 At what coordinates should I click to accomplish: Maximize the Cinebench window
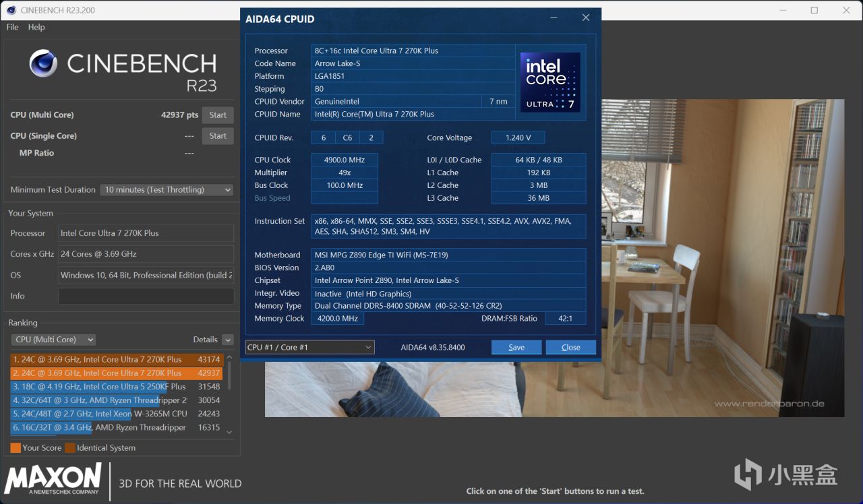[x=814, y=10]
